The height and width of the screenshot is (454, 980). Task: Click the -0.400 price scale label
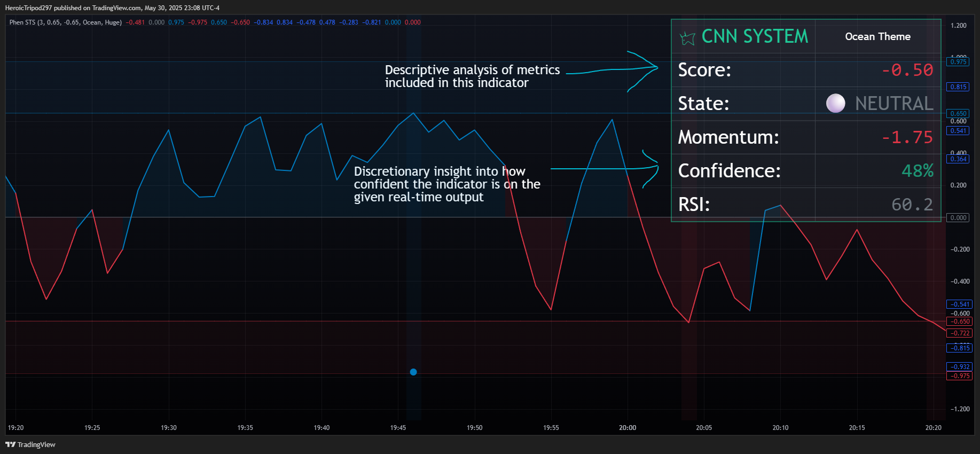click(960, 281)
